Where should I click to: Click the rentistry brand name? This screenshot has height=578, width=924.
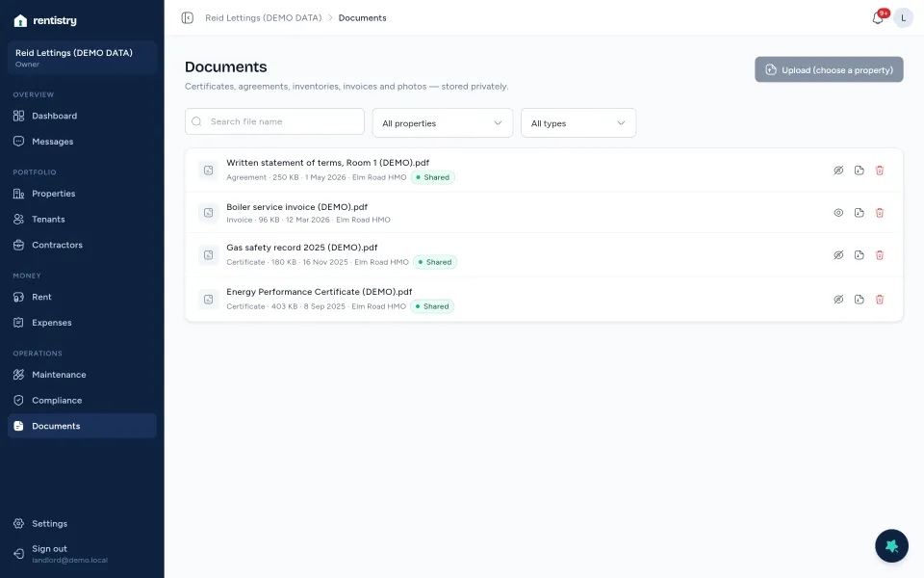coord(55,20)
